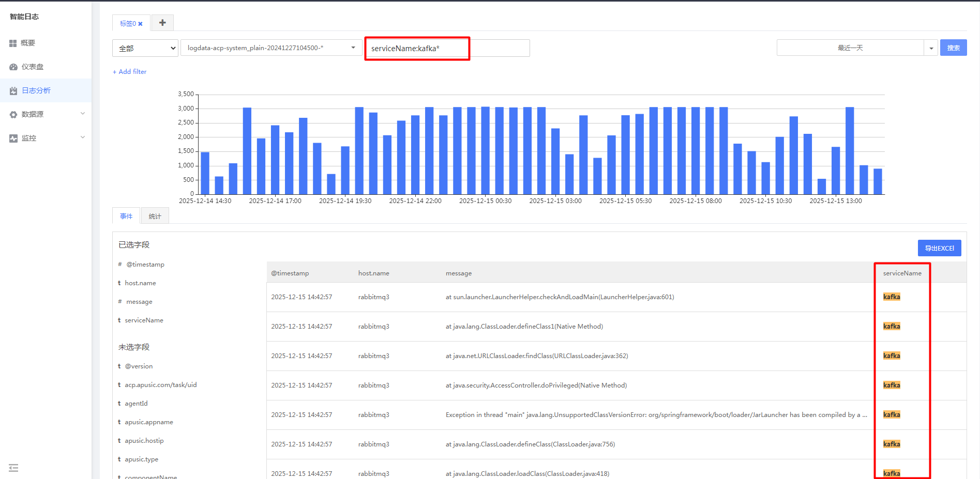Open row with ClassLoader.defineClass1(Native Method) message
Viewport: 980px width, 479px height.
616,327
